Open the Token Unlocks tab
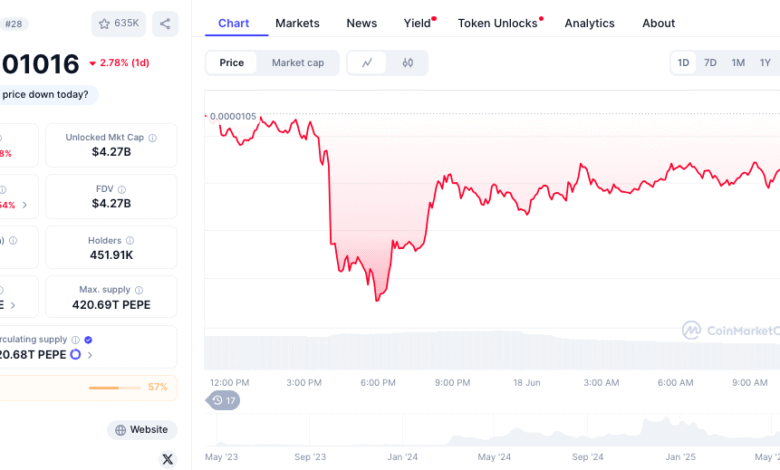 pos(498,23)
